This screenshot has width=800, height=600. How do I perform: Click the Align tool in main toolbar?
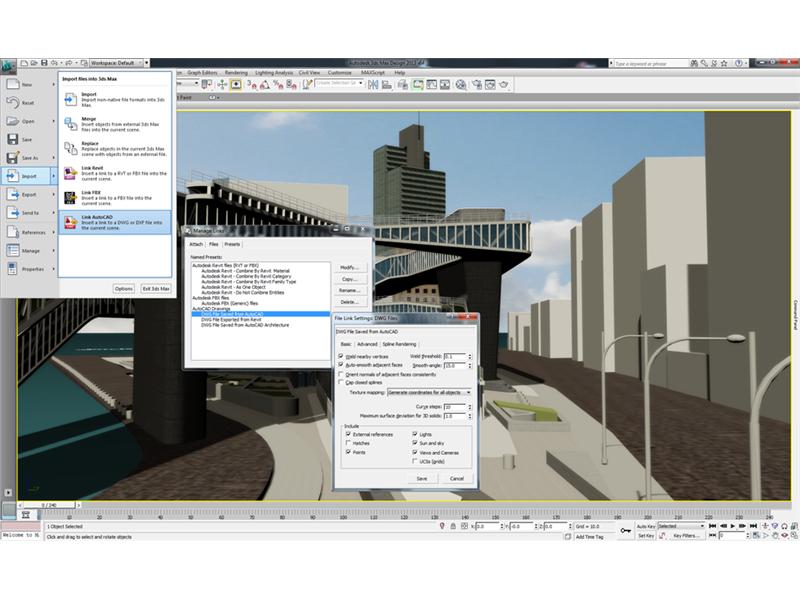[x=387, y=85]
